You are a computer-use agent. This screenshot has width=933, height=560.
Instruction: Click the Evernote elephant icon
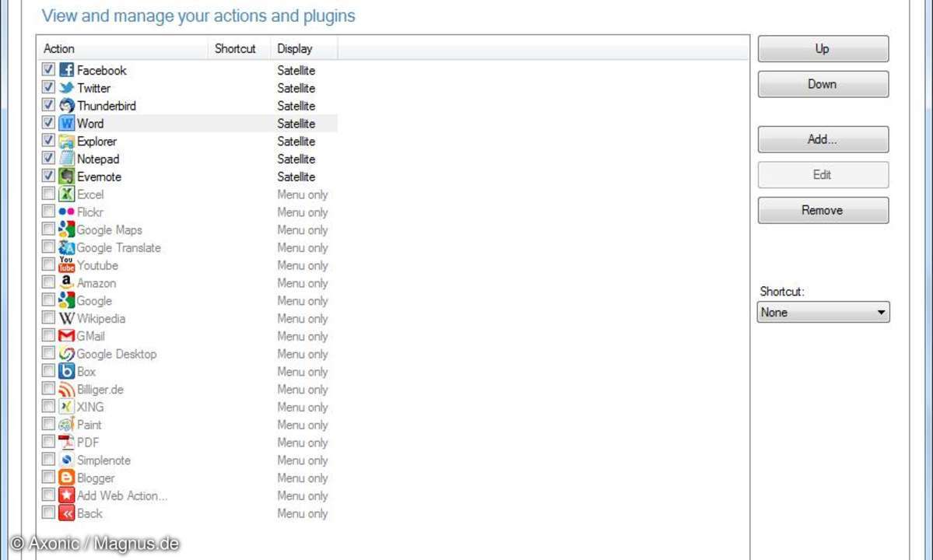(x=67, y=177)
